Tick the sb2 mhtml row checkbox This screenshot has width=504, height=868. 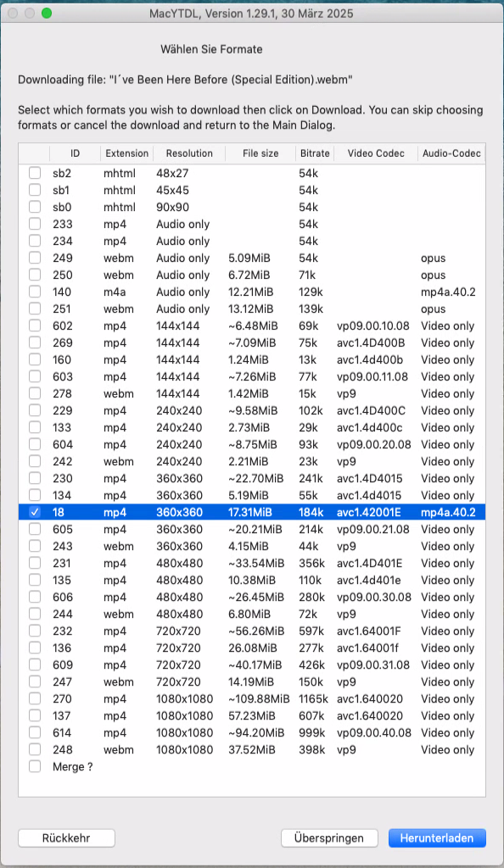[35, 173]
